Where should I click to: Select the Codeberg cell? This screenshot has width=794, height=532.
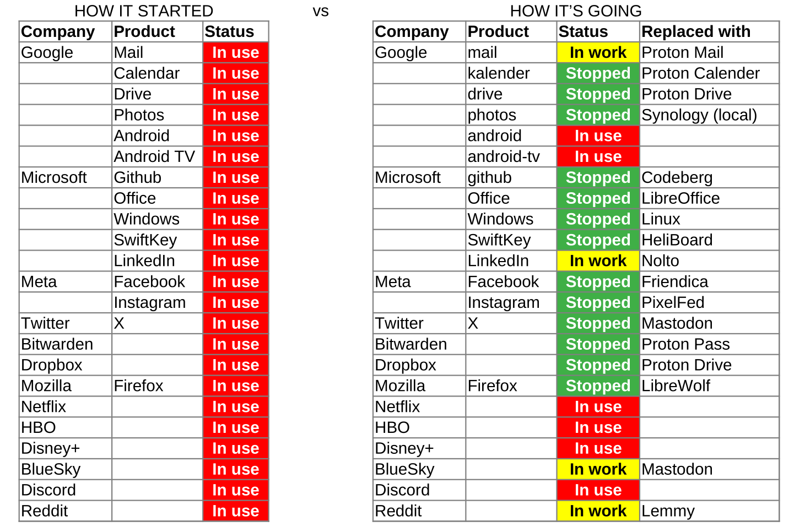(x=677, y=177)
